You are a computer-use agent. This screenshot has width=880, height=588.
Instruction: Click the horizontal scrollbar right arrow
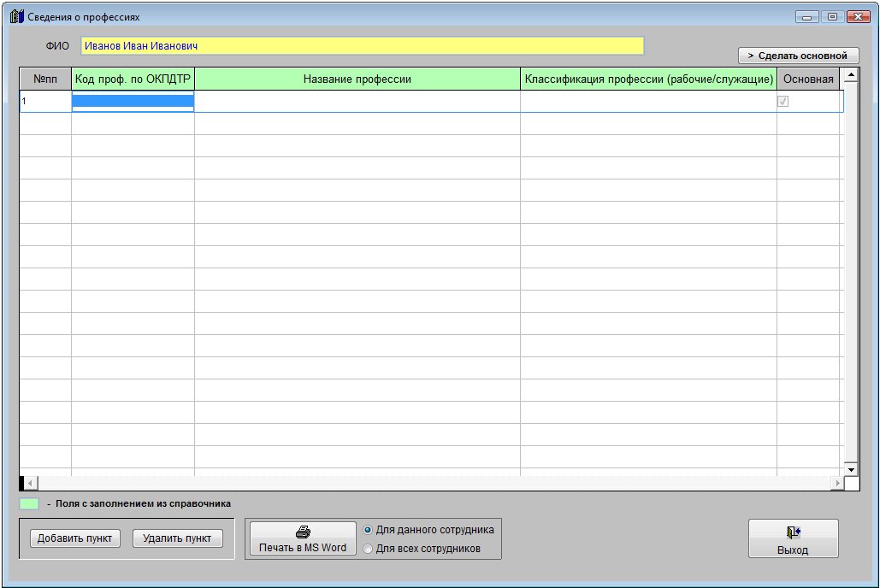point(838,483)
